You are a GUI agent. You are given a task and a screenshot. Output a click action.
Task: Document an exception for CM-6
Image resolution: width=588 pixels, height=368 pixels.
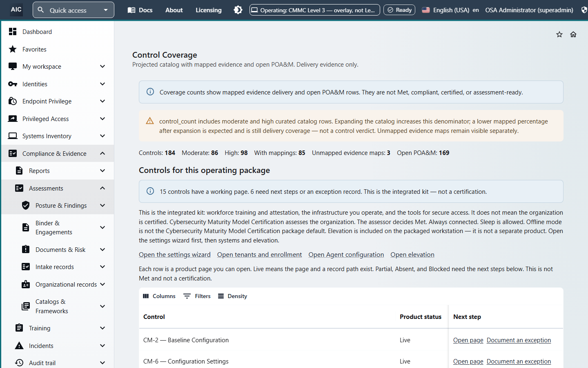[x=519, y=361]
